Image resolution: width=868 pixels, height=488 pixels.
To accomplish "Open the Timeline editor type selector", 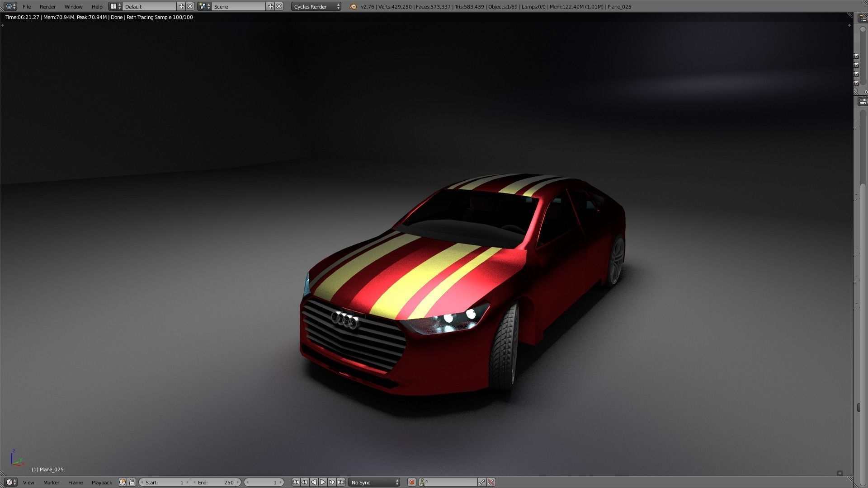I will [x=10, y=482].
